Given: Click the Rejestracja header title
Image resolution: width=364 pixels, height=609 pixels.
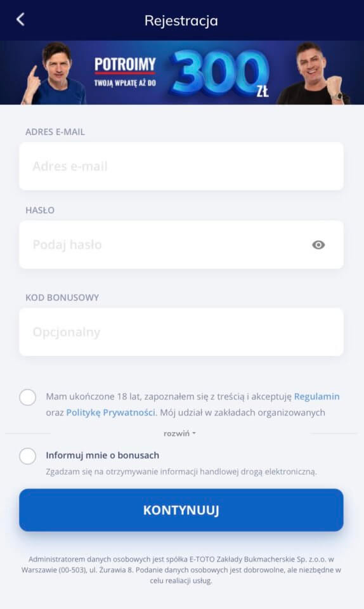Looking at the screenshot, I should [181, 20].
